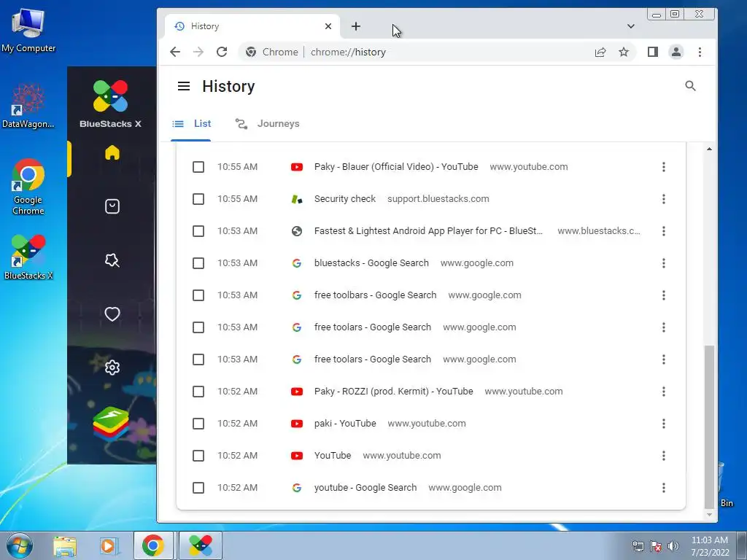This screenshot has width=747, height=560.
Task: Click the scrollbar down arrow
Action: coord(709,514)
